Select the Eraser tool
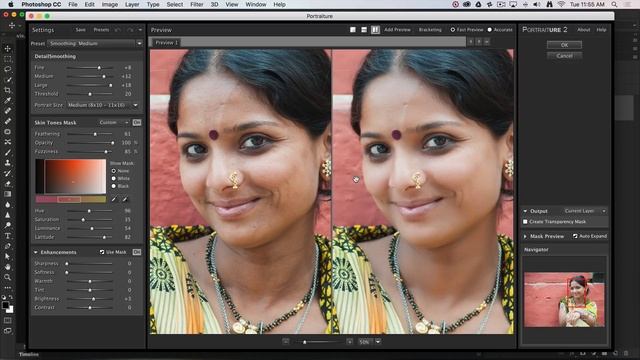640x360 pixels. coord(8,184)
